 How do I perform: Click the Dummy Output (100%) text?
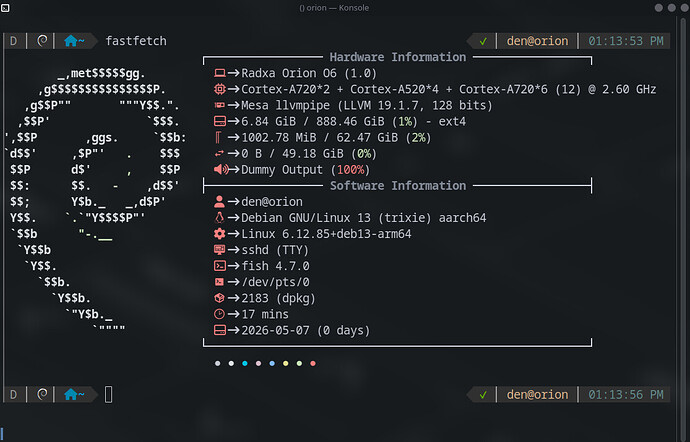click(305, 169)
